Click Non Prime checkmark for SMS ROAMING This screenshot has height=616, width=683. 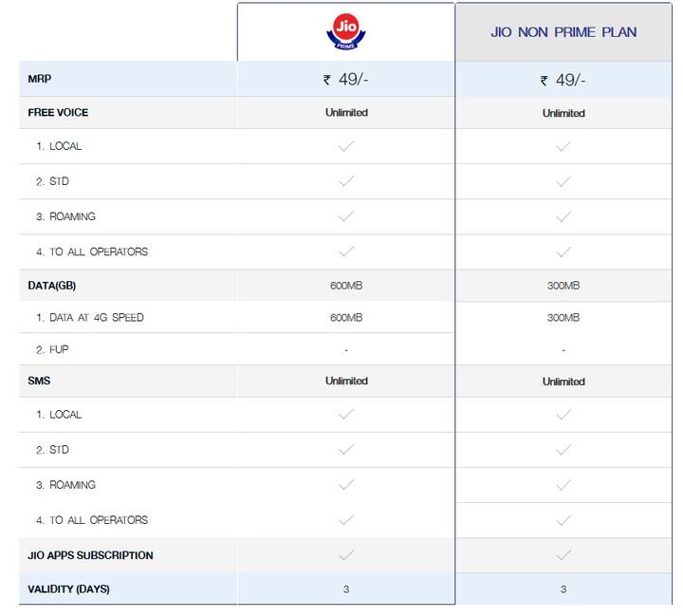(x=563, y=485)
